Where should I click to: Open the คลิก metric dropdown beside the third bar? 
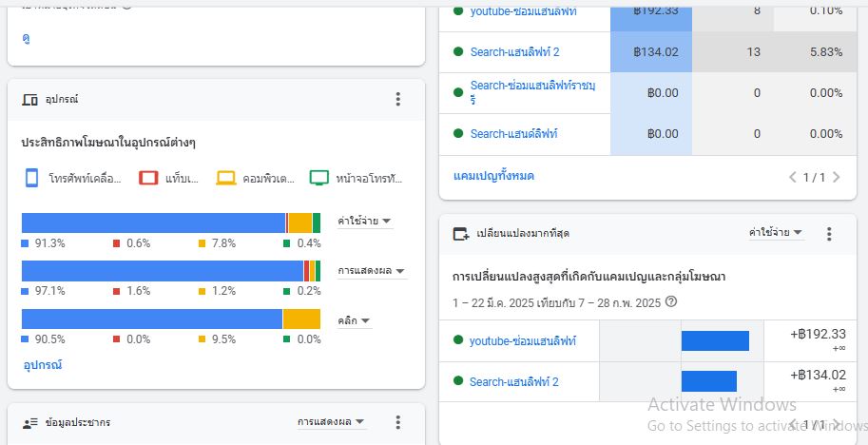click(354, 320)
